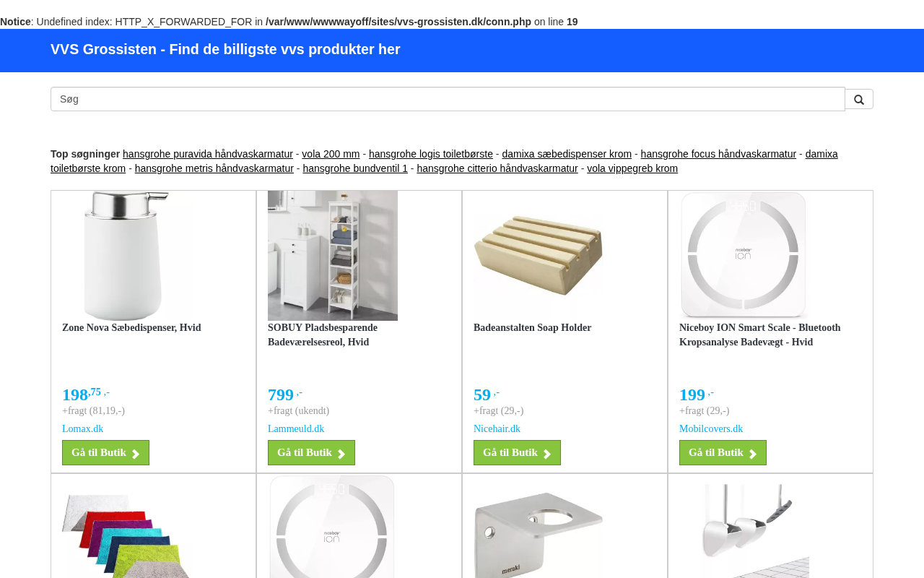
Task: Open the Niceboy ION Smart Scale image
Action: pyautogui.click(x=744, y=256)
